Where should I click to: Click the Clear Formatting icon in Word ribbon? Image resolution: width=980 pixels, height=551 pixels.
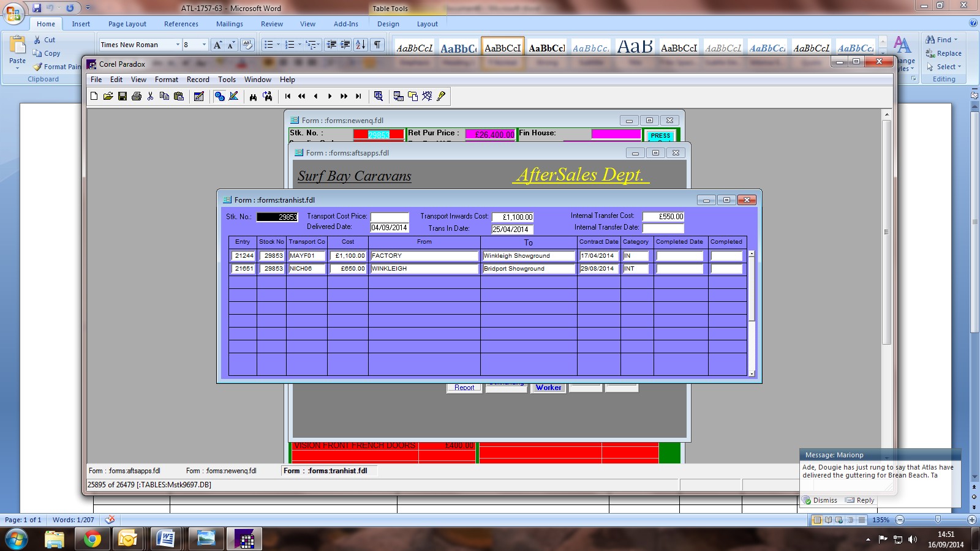247,45
